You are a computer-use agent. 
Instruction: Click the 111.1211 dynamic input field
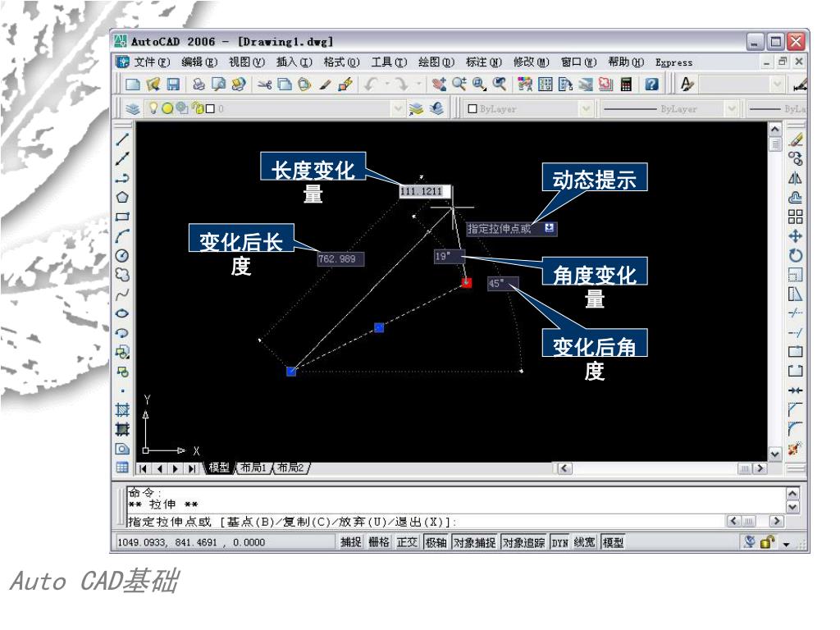(x=425, y=191)
